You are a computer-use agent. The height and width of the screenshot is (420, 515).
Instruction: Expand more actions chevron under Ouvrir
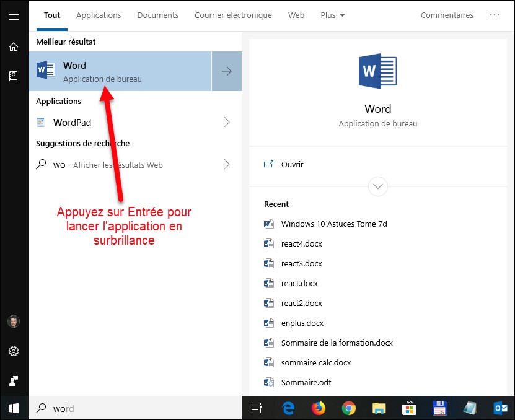click(x=377, y=186)
